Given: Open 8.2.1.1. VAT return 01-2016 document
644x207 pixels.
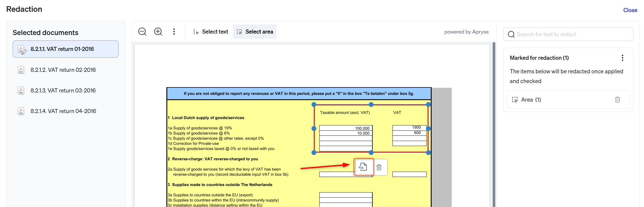Looking at the screenshot, I should [66, 49].
